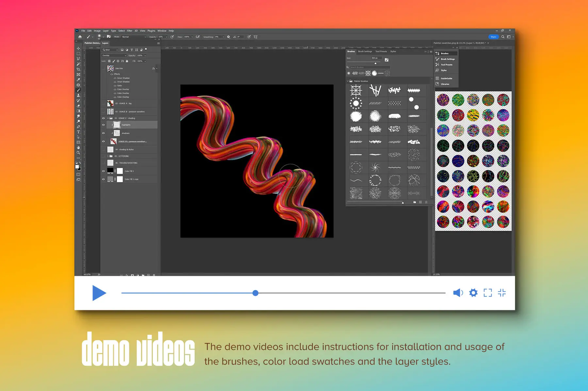
Task: Toggle visibility of the shadows layer
Action: (104, 133)
